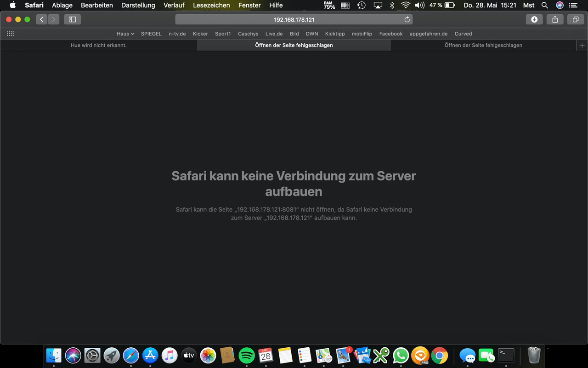Open the mobiFlip bookmark
This screenshot has height=368, width=588.
click(362, 34)
